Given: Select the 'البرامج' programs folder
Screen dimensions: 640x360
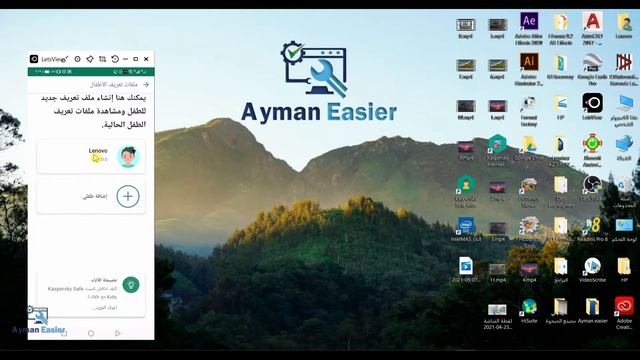Looking at the screenshot, I should (561, 270).
